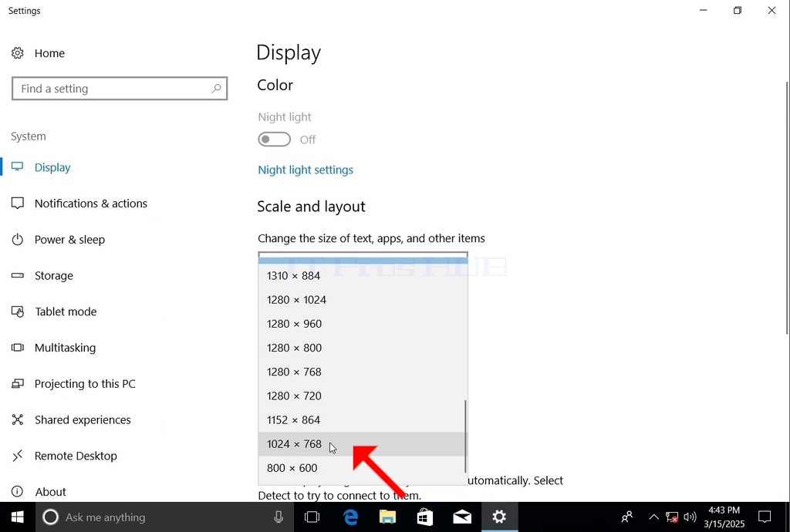
Task: Open Task View on the taskbar
Action: coord(312,517)
